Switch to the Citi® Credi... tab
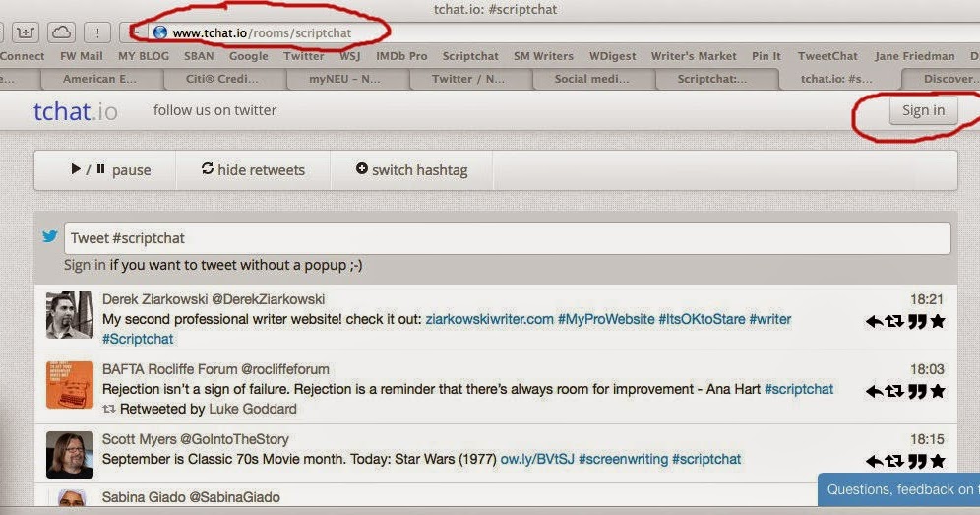The width and height of the screenshot is (980, 515). (x=225, y=79)
